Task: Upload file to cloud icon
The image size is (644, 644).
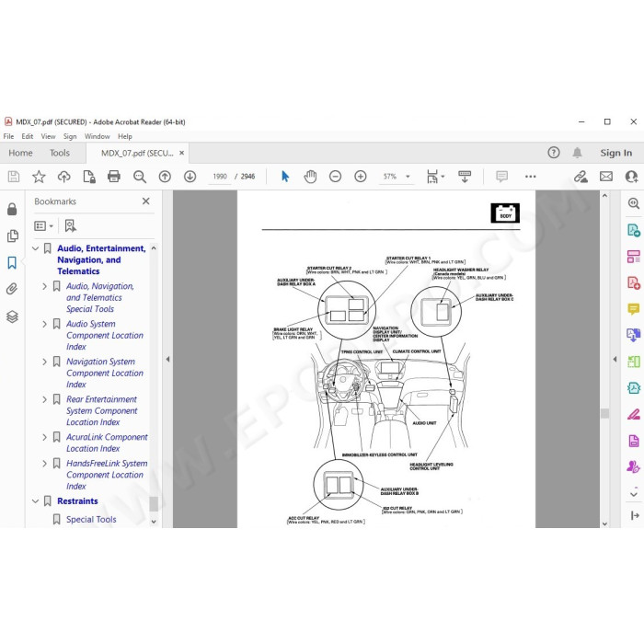Action: point(64,177)
